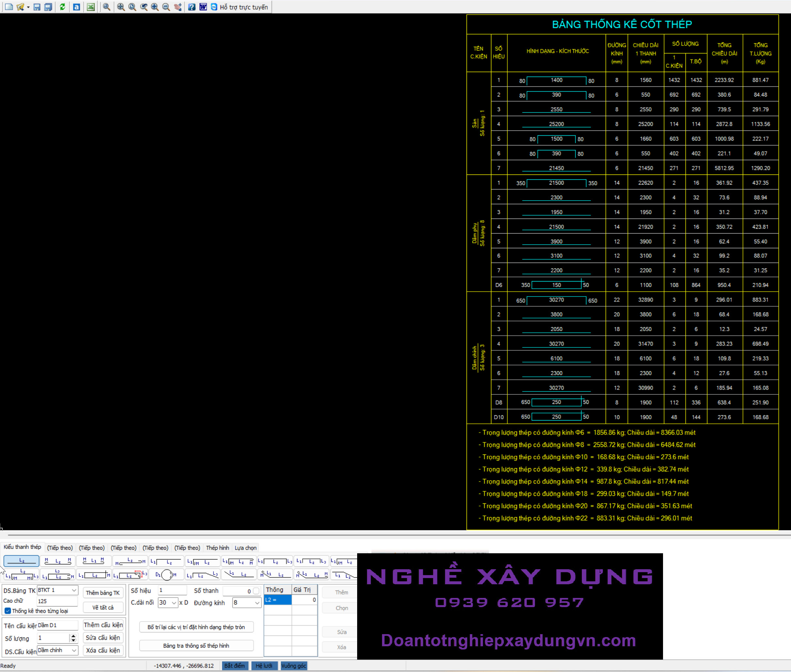Click the green refresh arrows icon
The height and width of the screenshot is (672, 791).
point(63,7)
